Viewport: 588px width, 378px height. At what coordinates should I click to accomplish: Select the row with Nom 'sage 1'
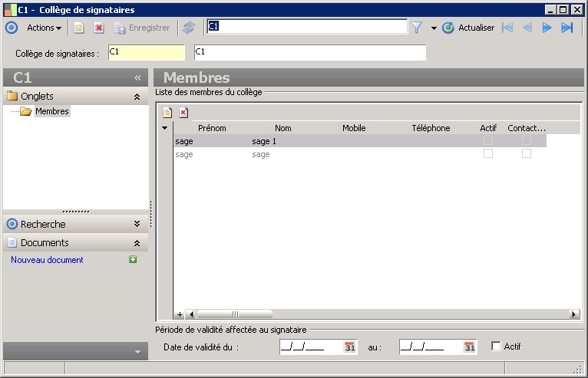(x=360, y=141)
